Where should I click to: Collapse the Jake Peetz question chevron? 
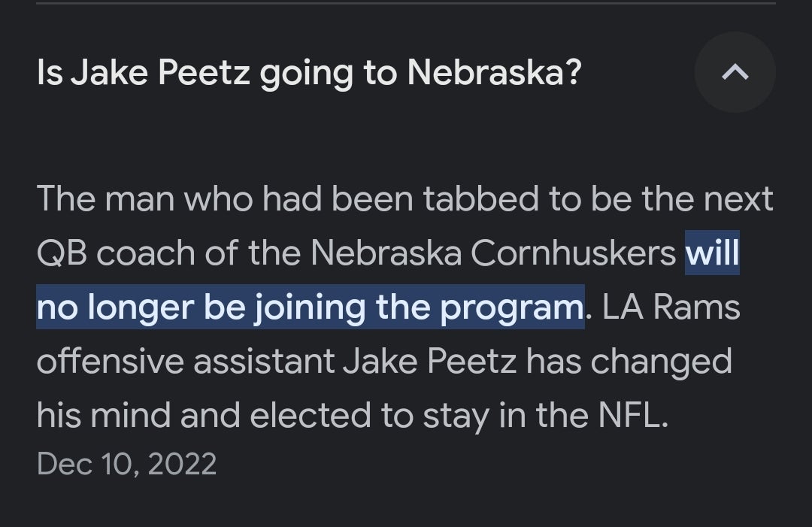[735, 72]
